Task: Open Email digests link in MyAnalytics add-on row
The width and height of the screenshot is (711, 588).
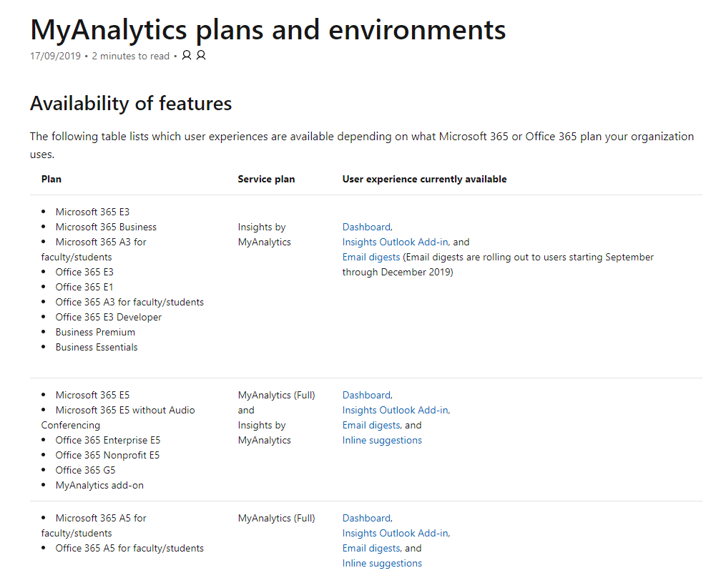Action: tap(371, 425)
